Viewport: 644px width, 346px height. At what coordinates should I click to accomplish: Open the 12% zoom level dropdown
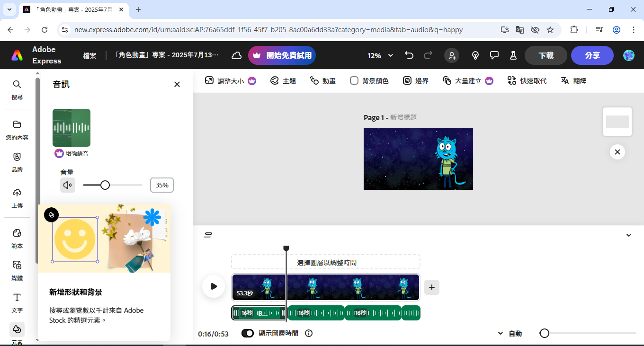[380, 55]
